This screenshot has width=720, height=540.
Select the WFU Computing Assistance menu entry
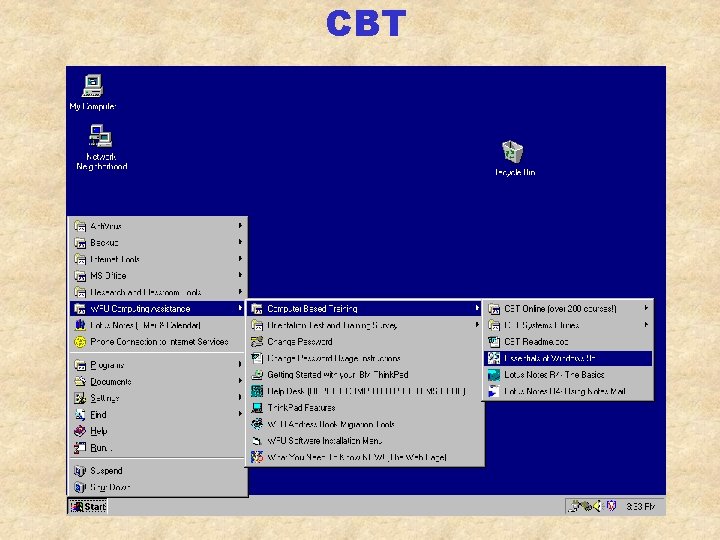[158, 309]
